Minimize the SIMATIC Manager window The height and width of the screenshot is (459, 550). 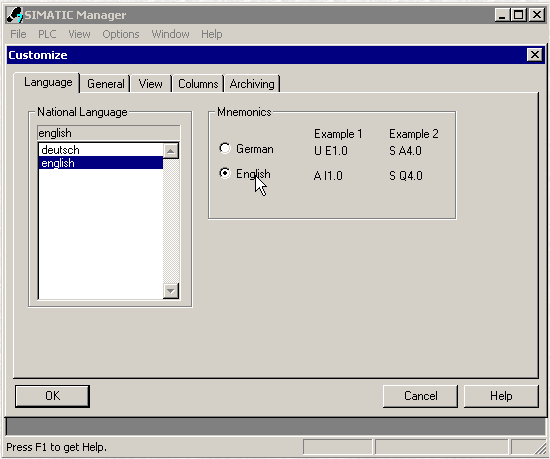point(502,15)
